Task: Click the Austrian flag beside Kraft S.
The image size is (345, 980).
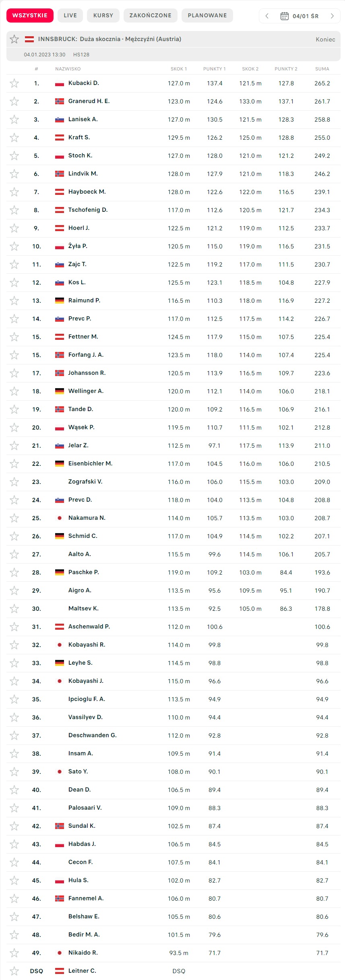Action: (60, 138)
